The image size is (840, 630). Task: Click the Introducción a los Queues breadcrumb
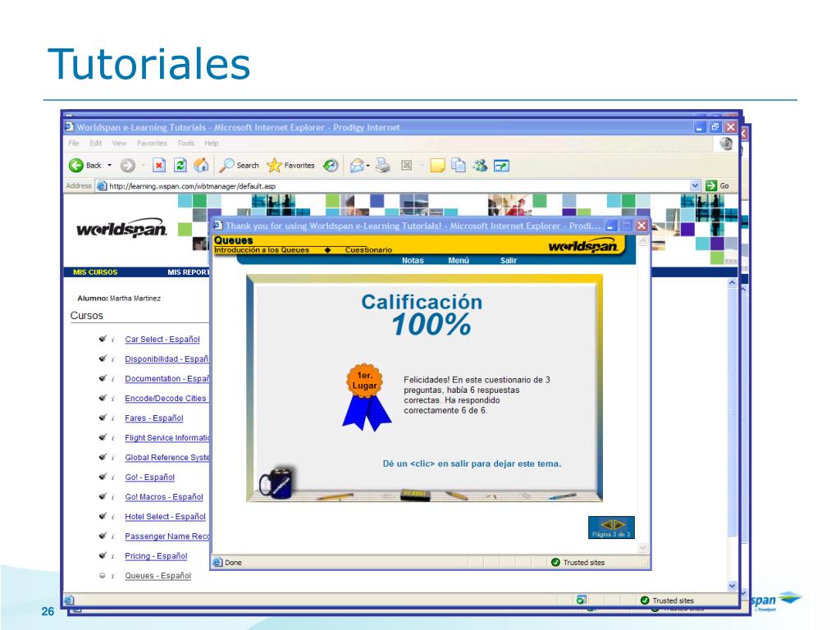coord(262,250)
